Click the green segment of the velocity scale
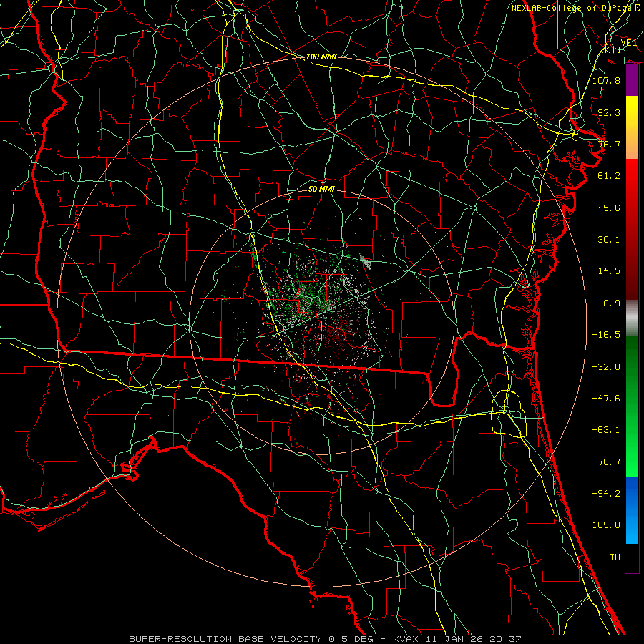 [x=632, y=406]
